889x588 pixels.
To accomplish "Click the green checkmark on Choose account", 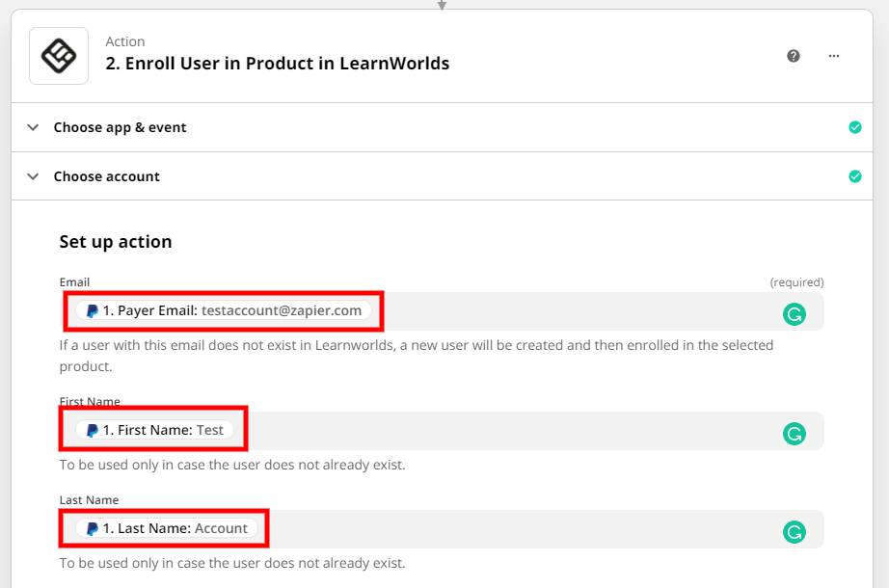I will (x=854, y=176).
